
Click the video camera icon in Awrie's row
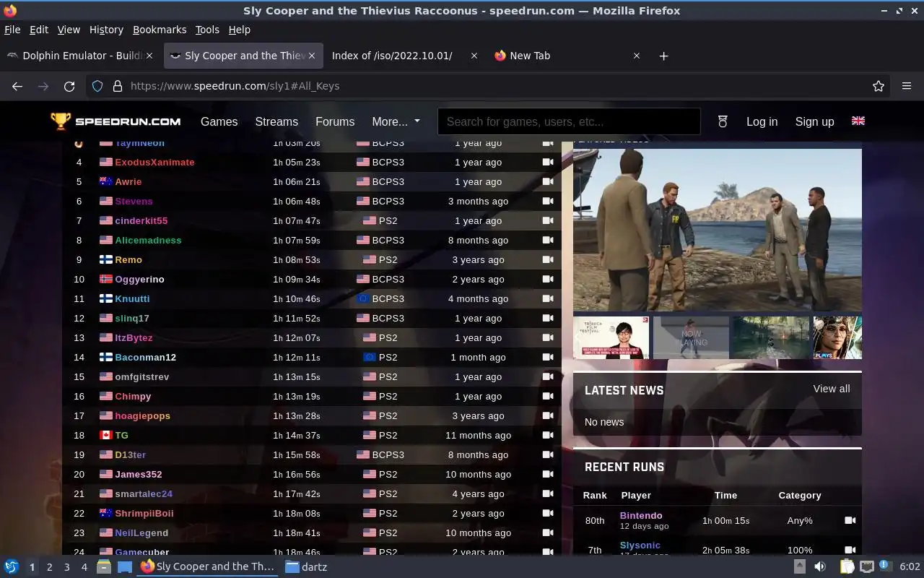548,181
